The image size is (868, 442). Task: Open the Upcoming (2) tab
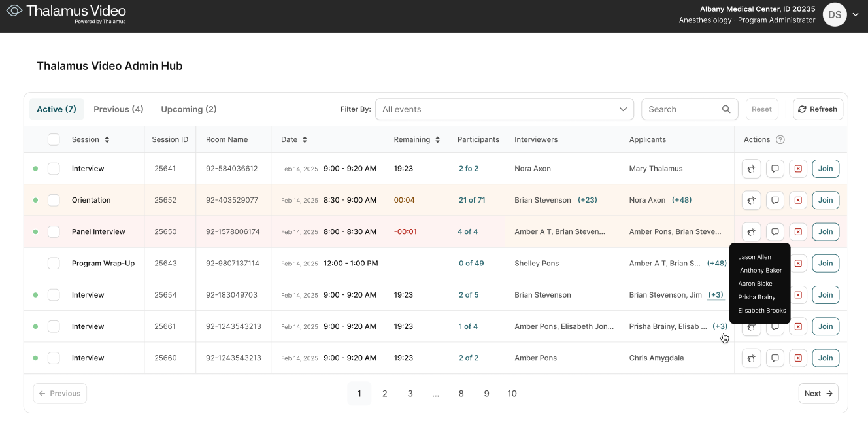click(188, 109)
